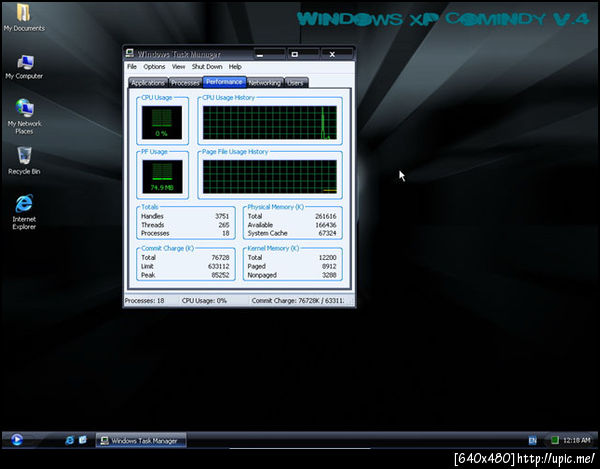Maximize the Task Manager window
The height and width of the screenshot is (469, 600).
point(303,54)
